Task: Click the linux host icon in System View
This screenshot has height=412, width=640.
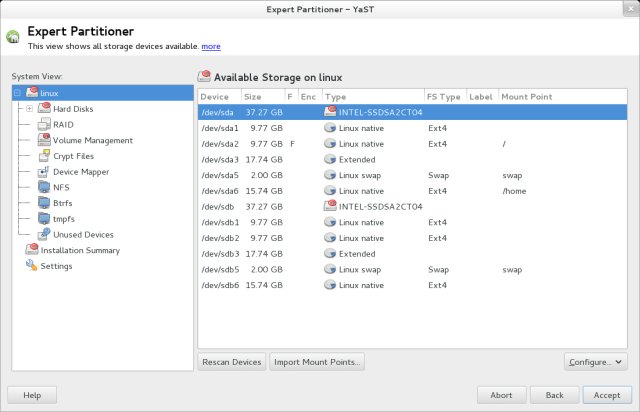Action: pyautogui.click(x=32, y=92)
